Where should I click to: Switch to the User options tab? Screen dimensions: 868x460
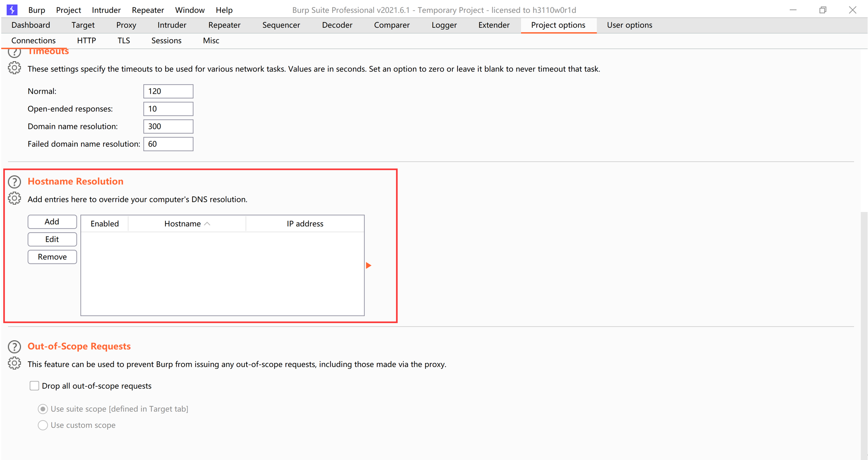coord(629,25)
